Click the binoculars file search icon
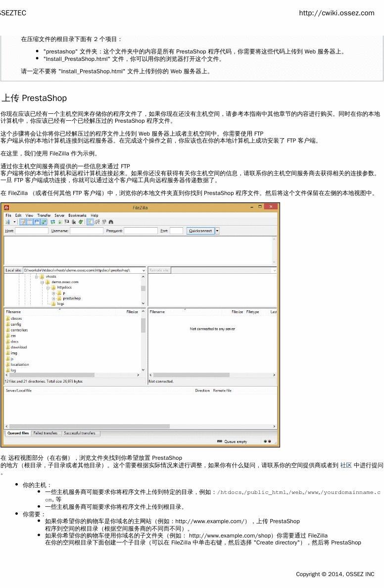The height and width of the screenshot is (588, 384). [x=111, y=222]
